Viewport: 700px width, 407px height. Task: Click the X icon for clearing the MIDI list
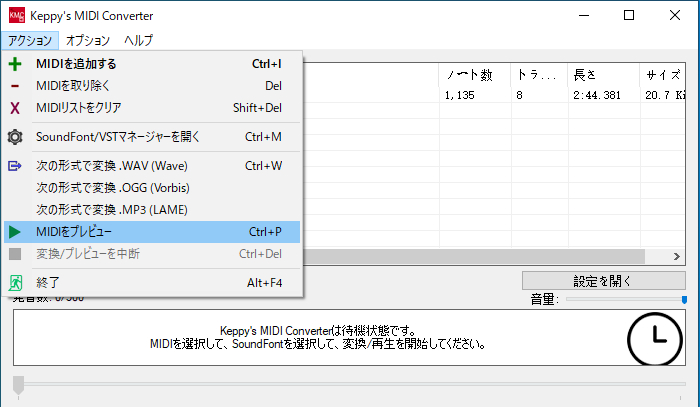click(x=15, y=108)
